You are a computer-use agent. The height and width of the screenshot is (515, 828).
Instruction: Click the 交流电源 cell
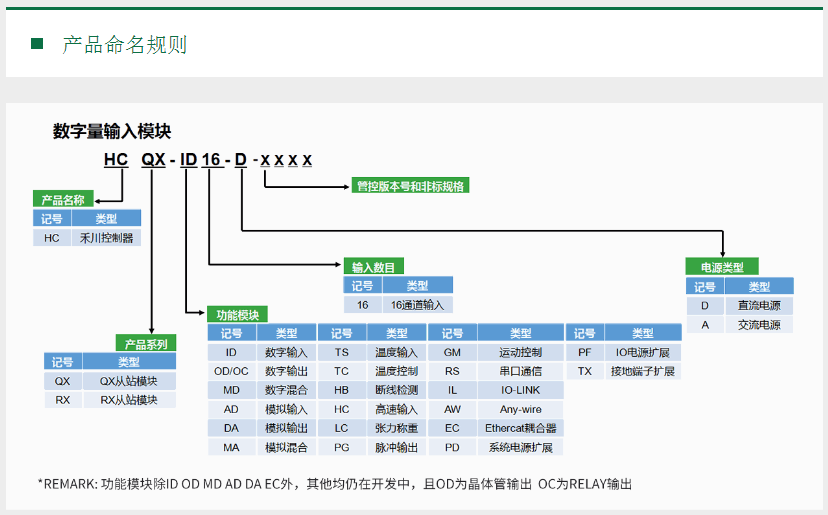tap(759, 325)
